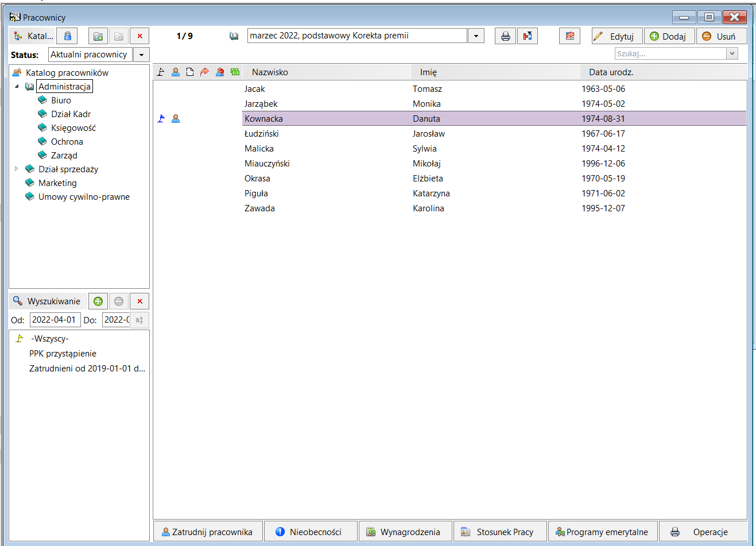This screenshot has height=546, width=756.
Task: Click the Katalog pracowników root icon
Action: tap(17, 72)
